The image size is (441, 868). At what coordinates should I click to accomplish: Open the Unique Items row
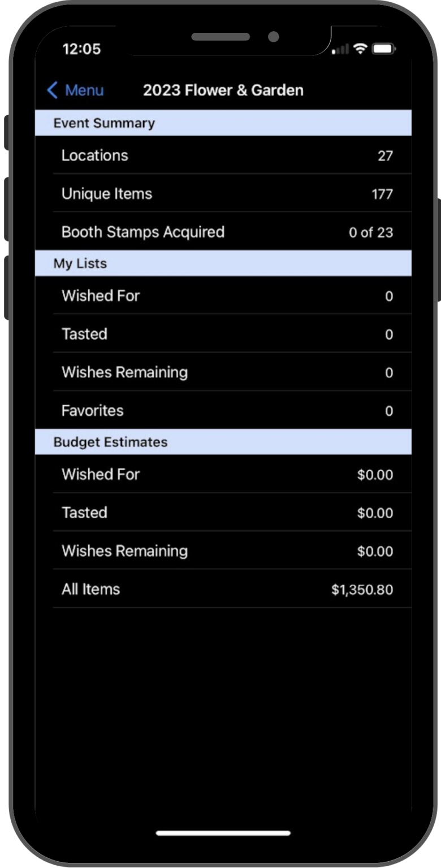coord(226,194)
